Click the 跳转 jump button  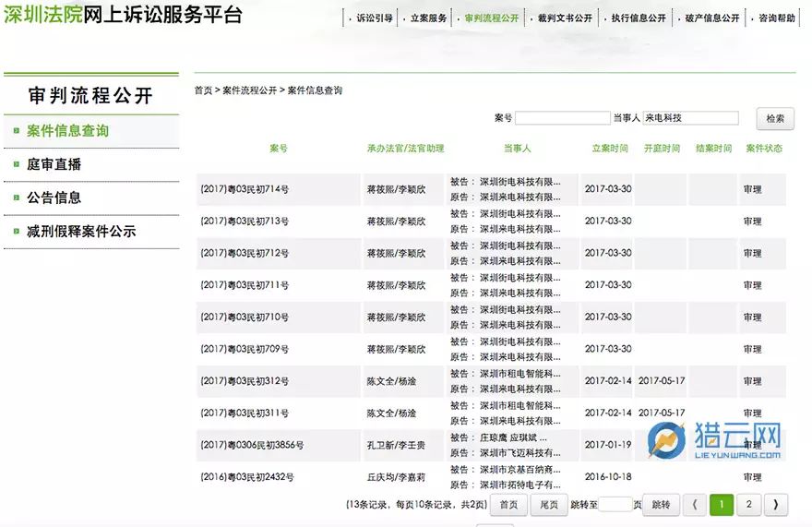661,505
